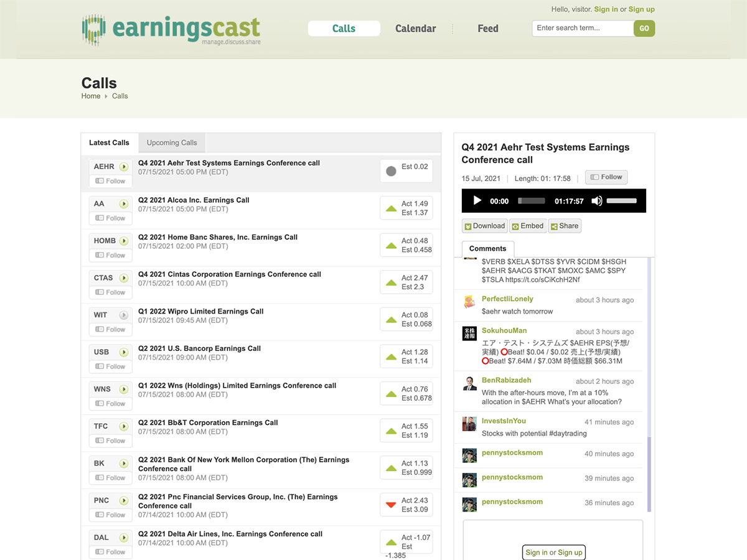The image size is (747, 560).
Task: Play the PNC call icon
Action: coord(124,500)
